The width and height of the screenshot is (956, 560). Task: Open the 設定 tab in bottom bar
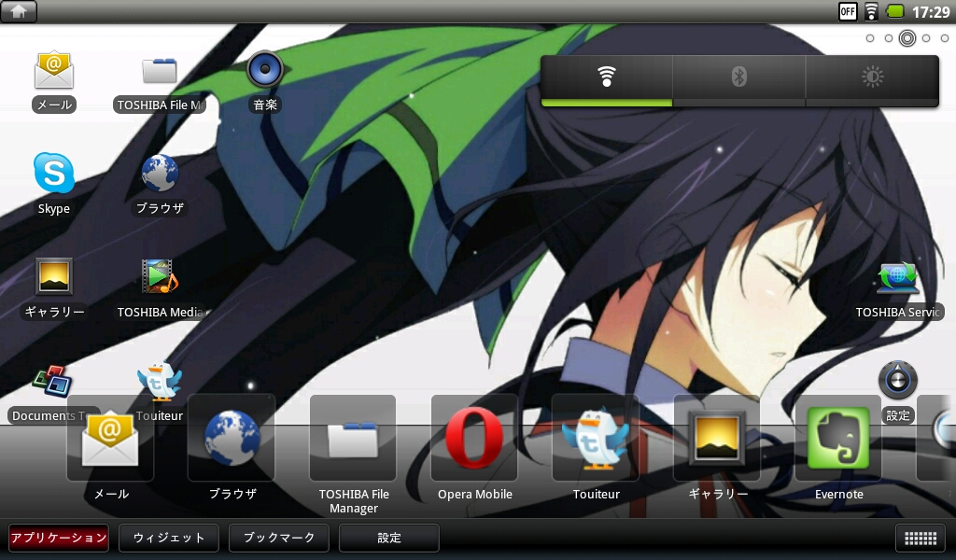389,538
